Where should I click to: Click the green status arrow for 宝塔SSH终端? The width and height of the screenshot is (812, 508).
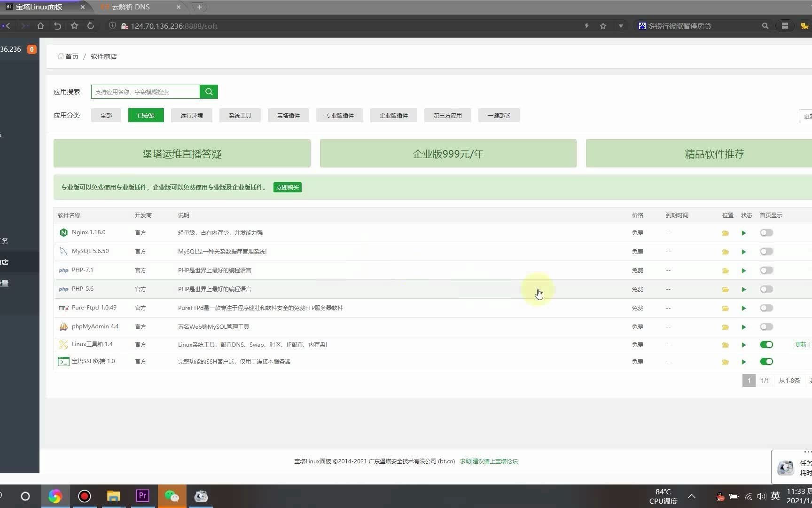click(x=744, y=362)
